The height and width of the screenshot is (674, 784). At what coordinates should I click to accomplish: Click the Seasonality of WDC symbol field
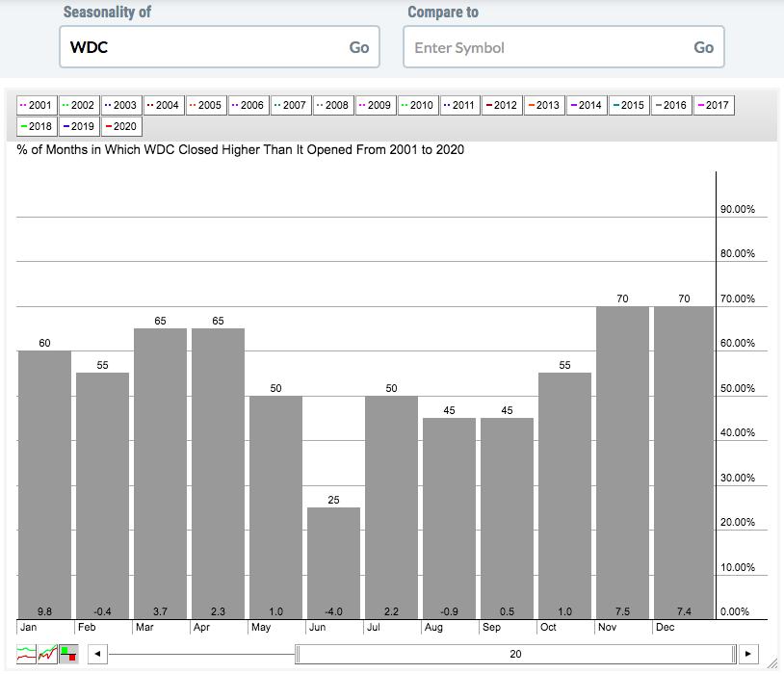(x=202, y=47)
